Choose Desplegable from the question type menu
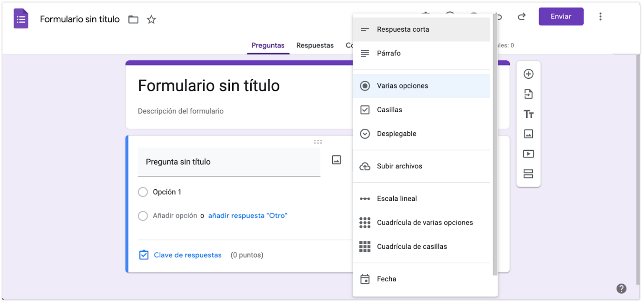This screenshot has height=302, width=644. click(x=397, y=134)
